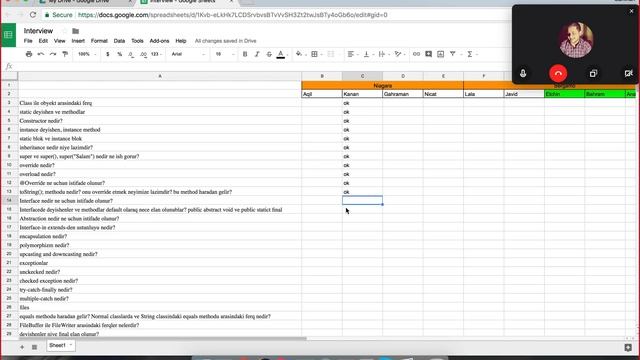Decrease decimal places
Image resolution: width=640 pixels, height=360 pixels.
click(131, 54)
